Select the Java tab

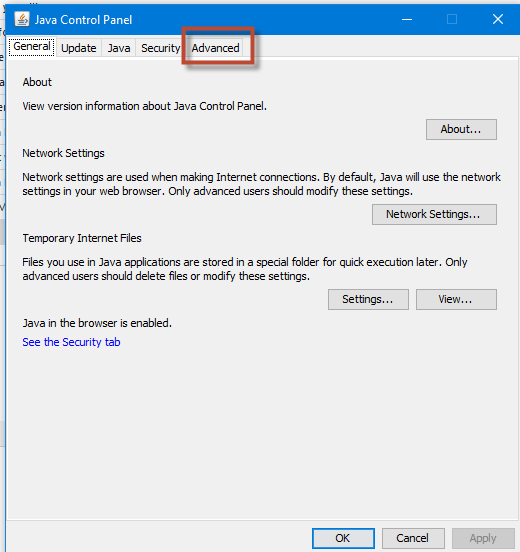pos(119,48)
